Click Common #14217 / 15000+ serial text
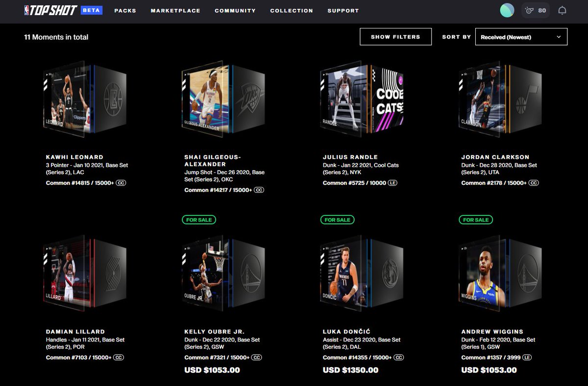This screenshot has height=386, width=588. click(x=218, y=190)
